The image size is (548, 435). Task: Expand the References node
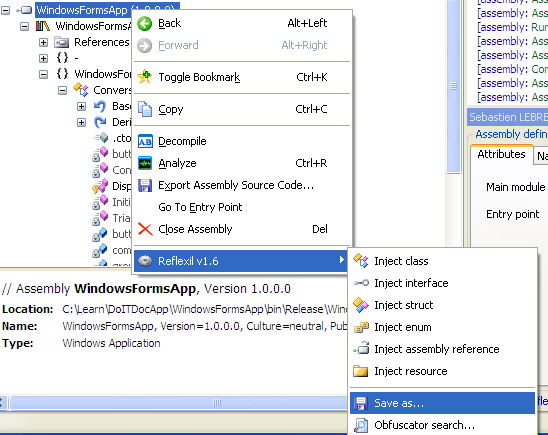pyautogui.click(x=43, y=42)
